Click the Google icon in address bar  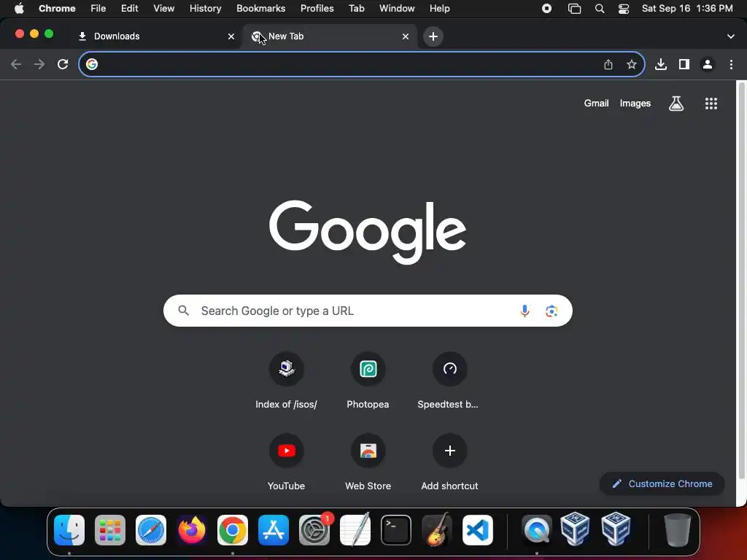[x=92, y=64]
